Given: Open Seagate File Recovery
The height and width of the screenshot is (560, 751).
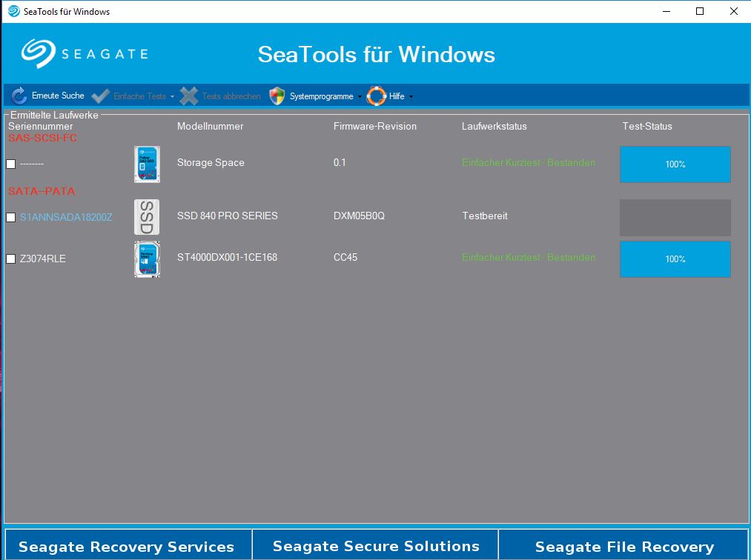Looking at the screenshot, I should click(x=623, y=544).
